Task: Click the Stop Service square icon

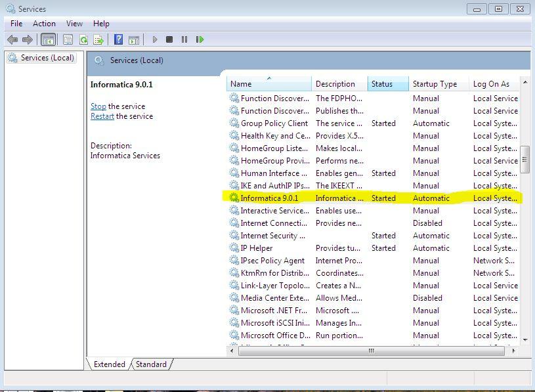Action: tap(169, 39)
